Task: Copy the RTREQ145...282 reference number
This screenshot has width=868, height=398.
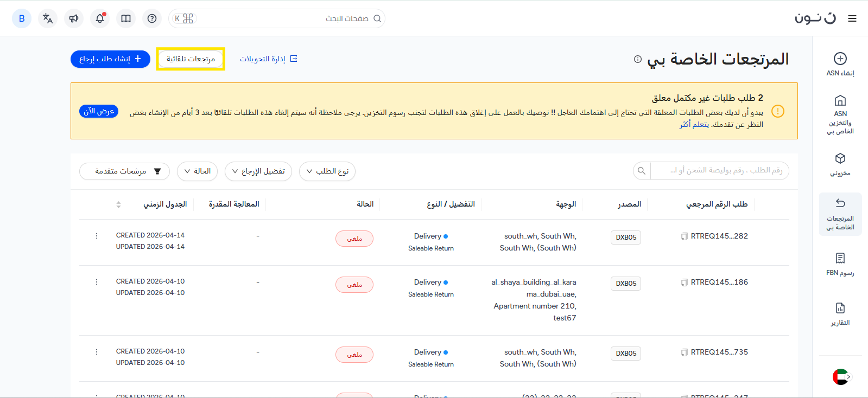Action: coord(685,236)
